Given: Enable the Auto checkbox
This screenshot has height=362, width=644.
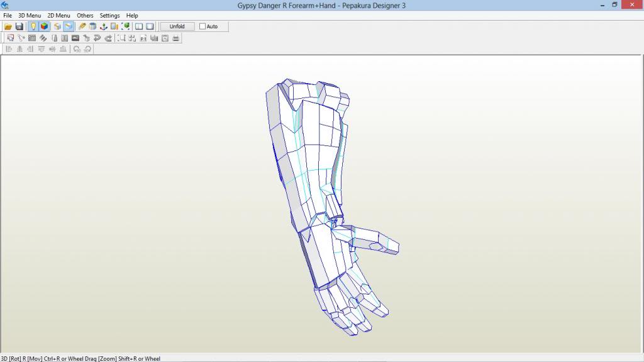Looking at the screenshot, I should 202,26.
